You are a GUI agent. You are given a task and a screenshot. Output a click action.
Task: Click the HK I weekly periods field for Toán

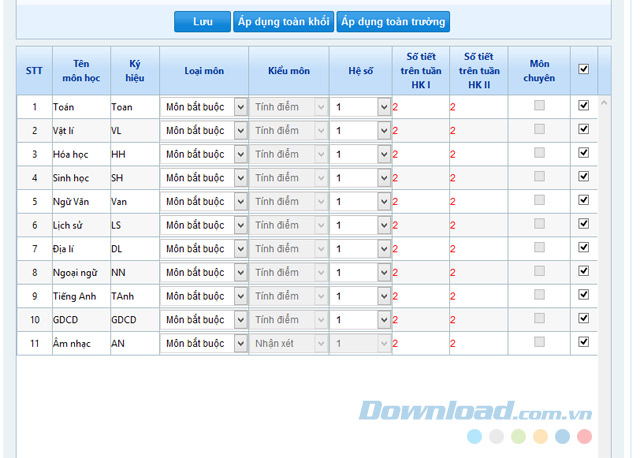pos(421,107)
